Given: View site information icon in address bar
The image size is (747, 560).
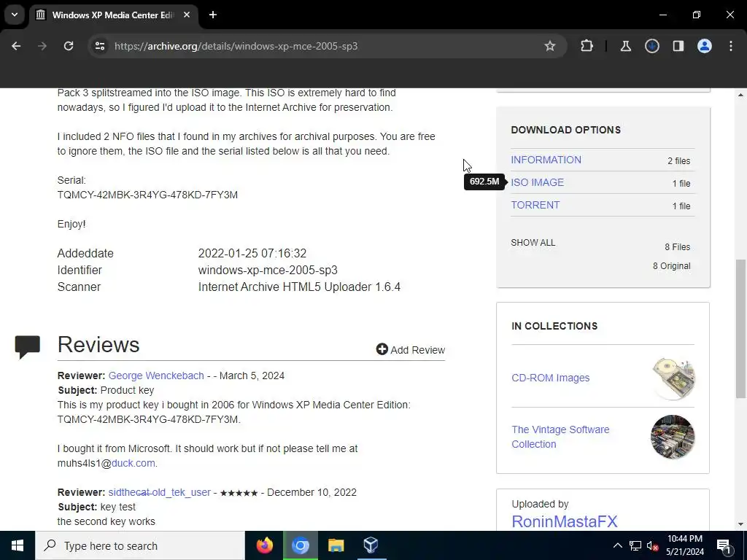Looking at the screenshot, I should tap(99, 46).
